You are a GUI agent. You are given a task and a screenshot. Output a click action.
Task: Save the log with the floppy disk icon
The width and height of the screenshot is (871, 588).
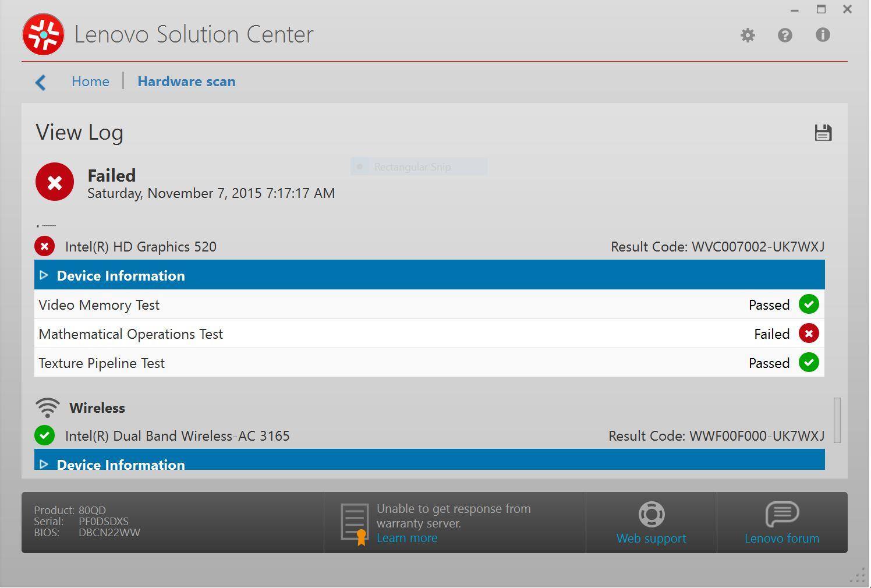pos(823,133)
